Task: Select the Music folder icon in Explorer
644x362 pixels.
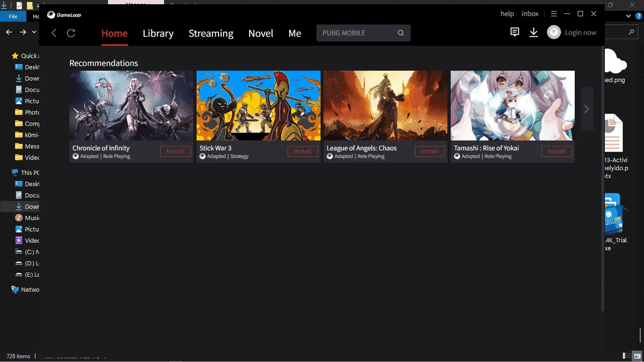Action: tap(19, 218)
